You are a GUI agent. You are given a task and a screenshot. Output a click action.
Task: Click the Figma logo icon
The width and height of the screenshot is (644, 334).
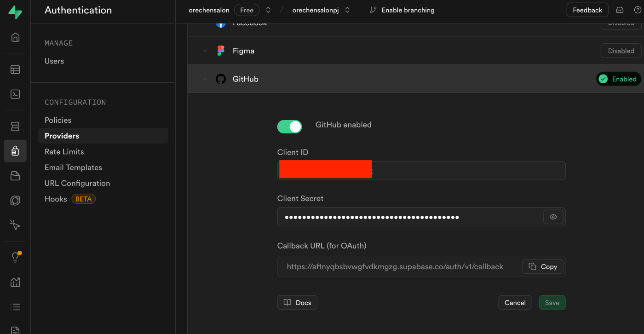click(221, 51)
